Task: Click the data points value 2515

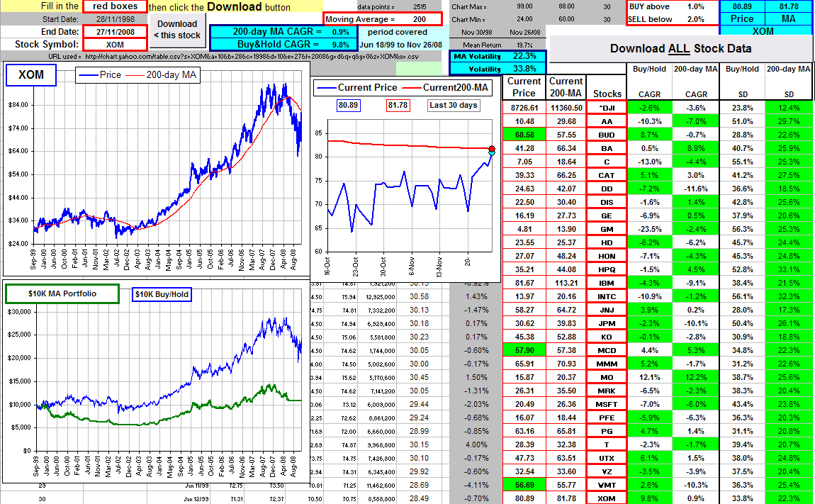Action: (x=420, y=7)
